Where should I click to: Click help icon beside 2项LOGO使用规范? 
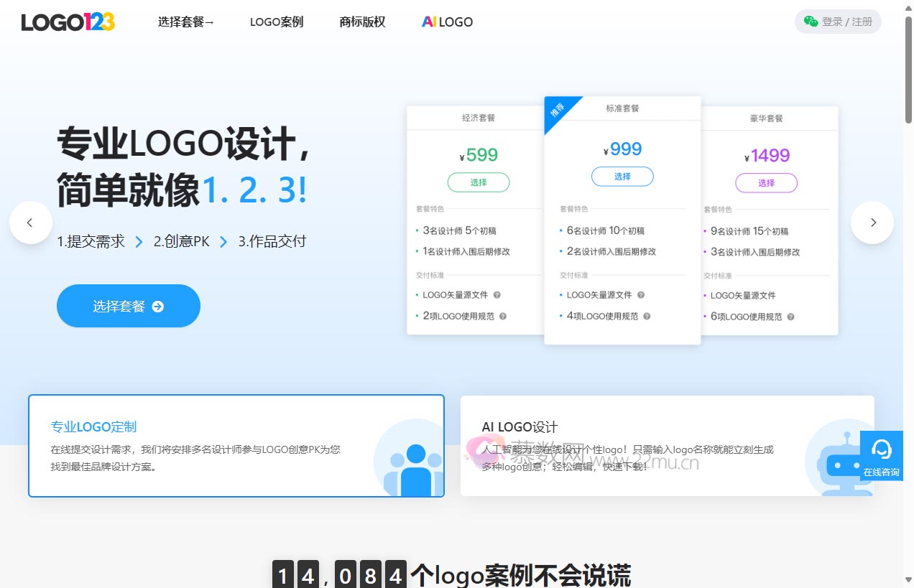503,316
